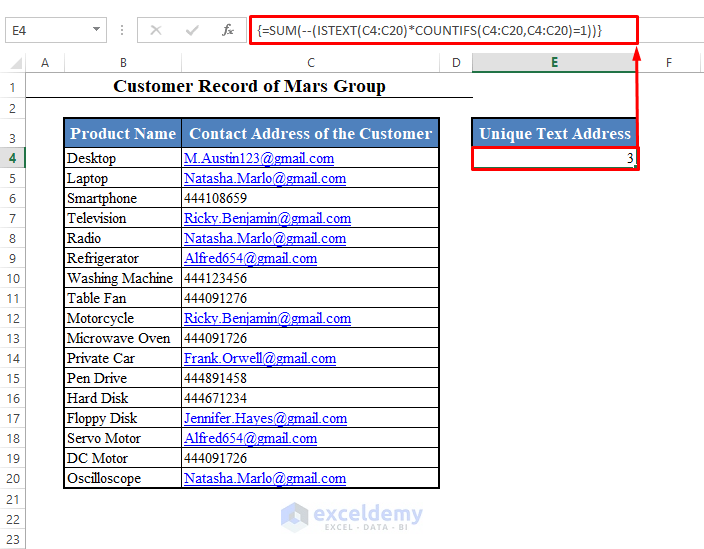Select the 'Laptop' product cell

[x=123, y=178]
